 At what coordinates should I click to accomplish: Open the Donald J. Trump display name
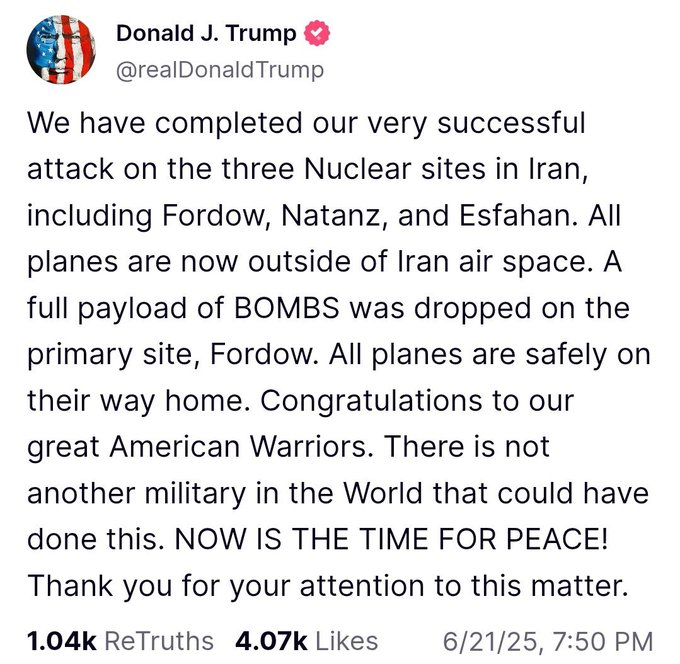206,33
